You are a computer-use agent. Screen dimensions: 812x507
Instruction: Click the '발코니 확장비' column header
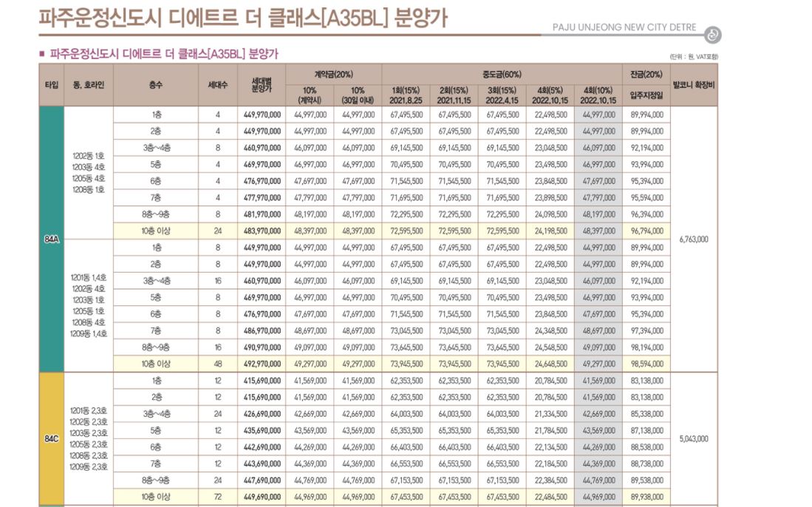(694, 85)
